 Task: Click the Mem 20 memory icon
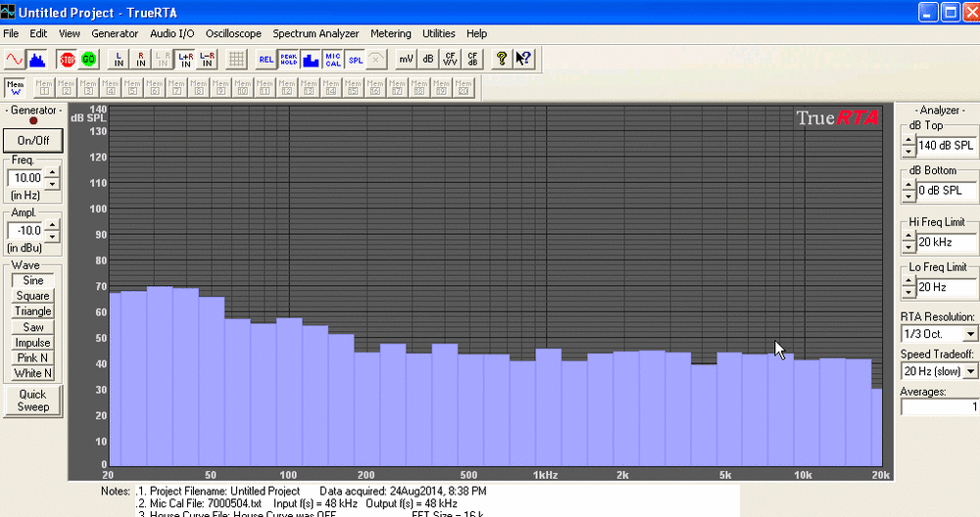pyautogui.click(x=464, y=87)
